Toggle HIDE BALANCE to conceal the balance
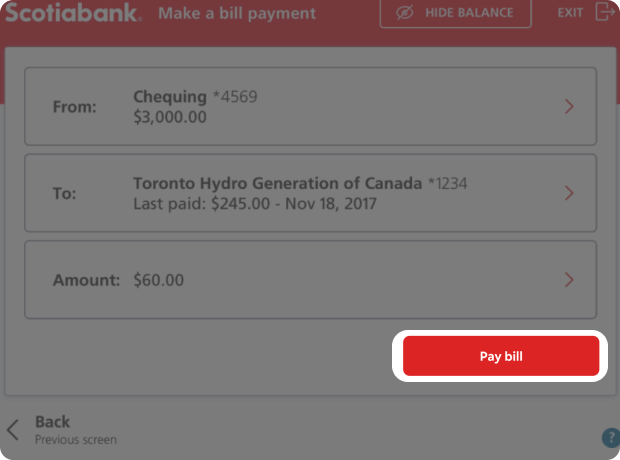 [470, 13]
